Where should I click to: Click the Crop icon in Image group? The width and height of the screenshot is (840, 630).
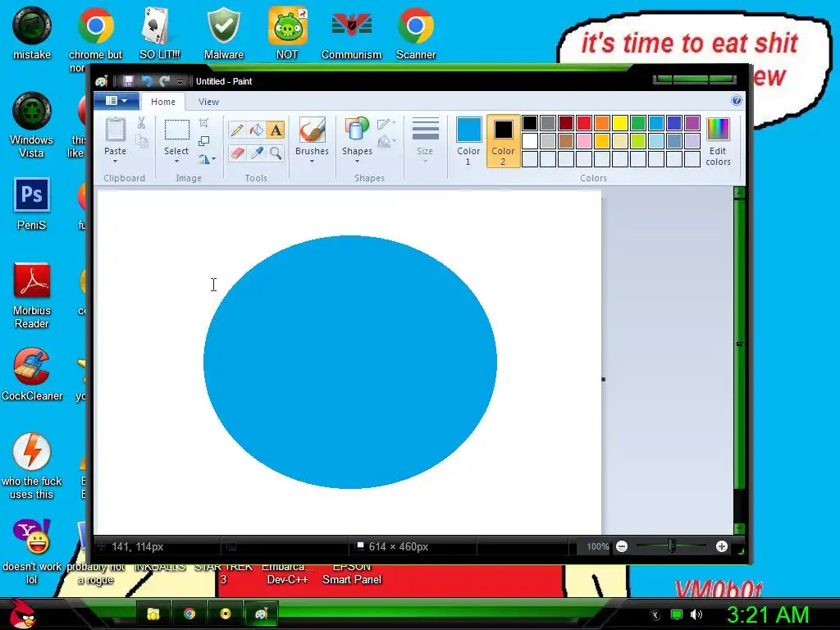[x=204, y=123]
